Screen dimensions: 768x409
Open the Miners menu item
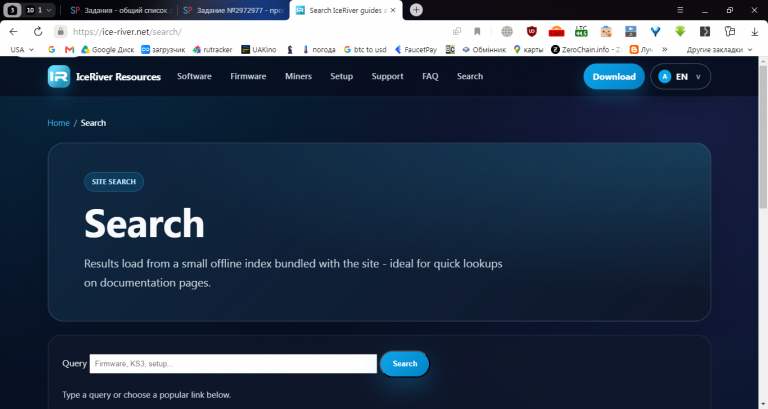coord(298,76)
